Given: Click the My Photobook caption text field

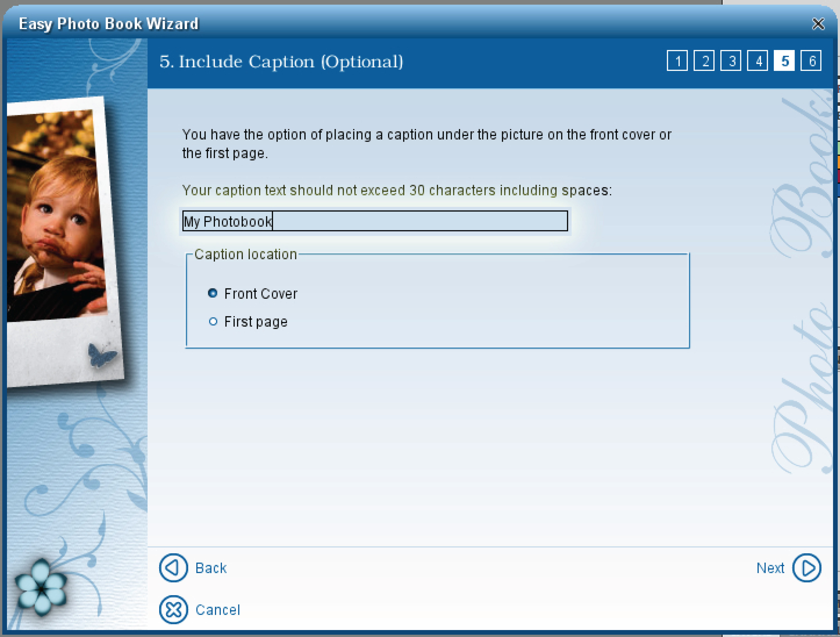Looking at the screenshot, I should [x=375, y=221].
